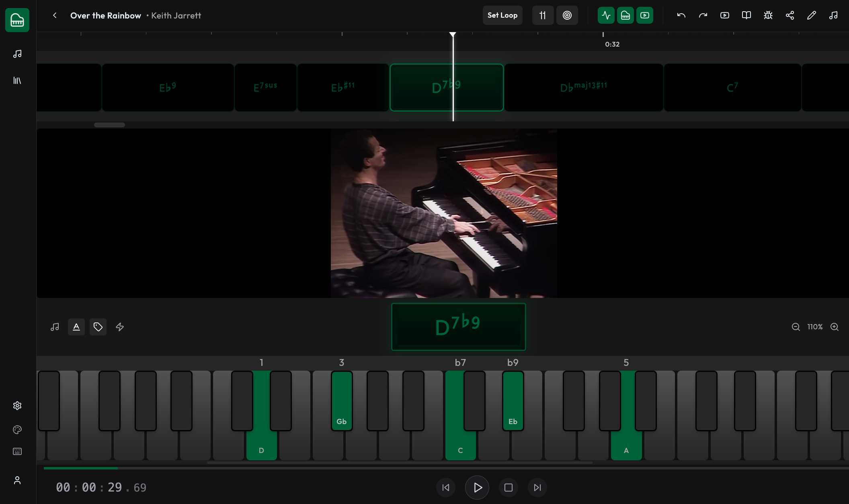Click the Set Loop button
This screenshot has height=504, width=849.
(x=502, y=15)
